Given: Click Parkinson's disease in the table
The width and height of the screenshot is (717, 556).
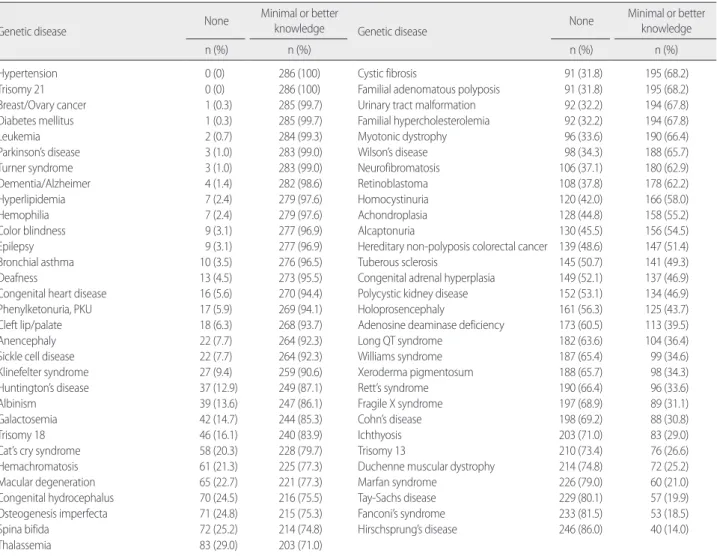Looking at the screenshot, I should tap(40, 152).
